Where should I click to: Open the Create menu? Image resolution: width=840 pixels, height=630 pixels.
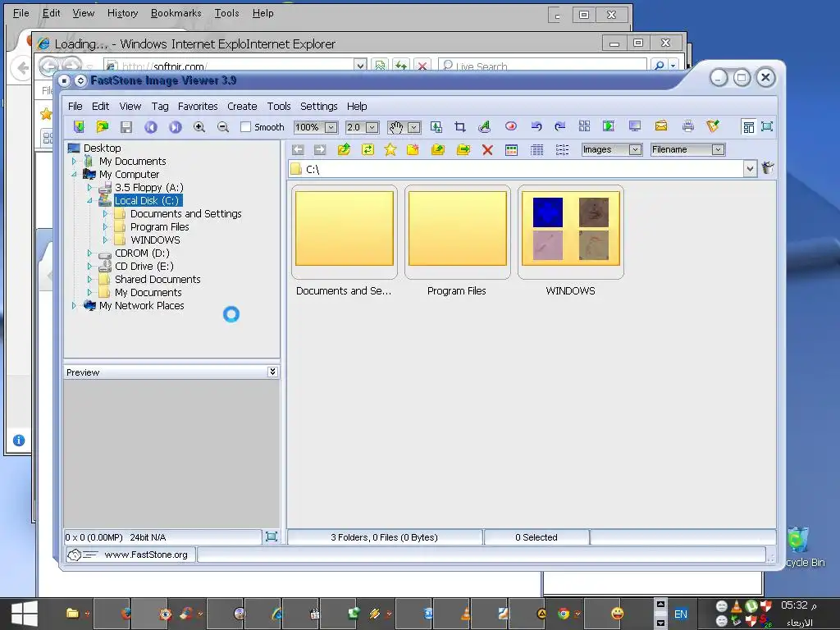(x=242, y=106)
